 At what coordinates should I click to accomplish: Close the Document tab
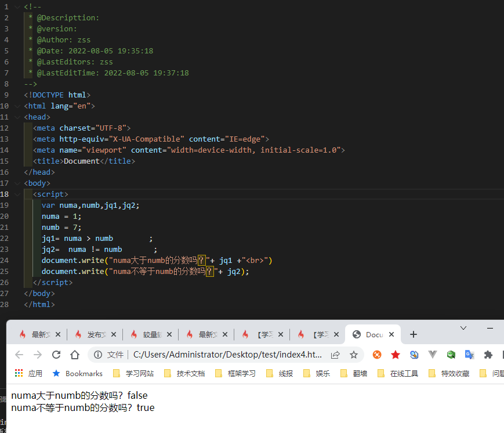[391, 334]
